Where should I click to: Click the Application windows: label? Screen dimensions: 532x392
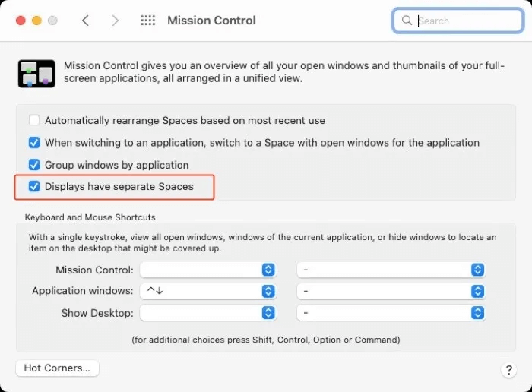[83, 291]
